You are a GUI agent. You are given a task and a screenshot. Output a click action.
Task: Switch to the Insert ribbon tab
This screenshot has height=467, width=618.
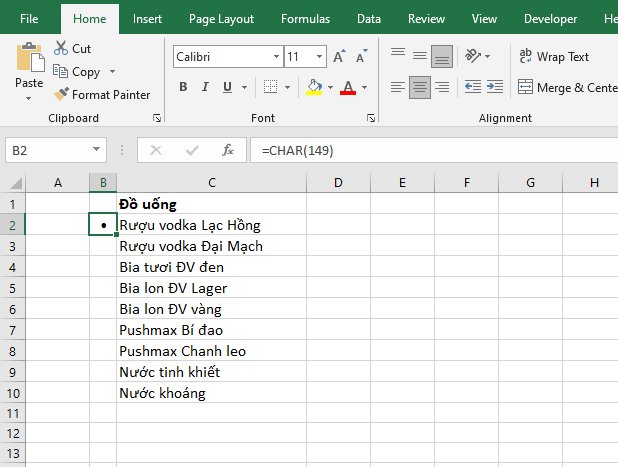(148, 18)
